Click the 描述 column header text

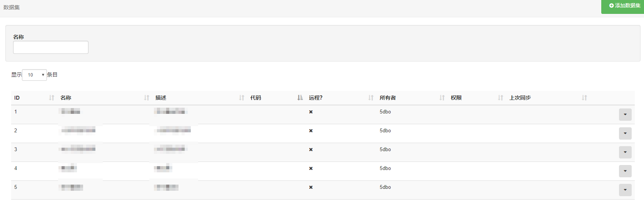pos(161,98)
